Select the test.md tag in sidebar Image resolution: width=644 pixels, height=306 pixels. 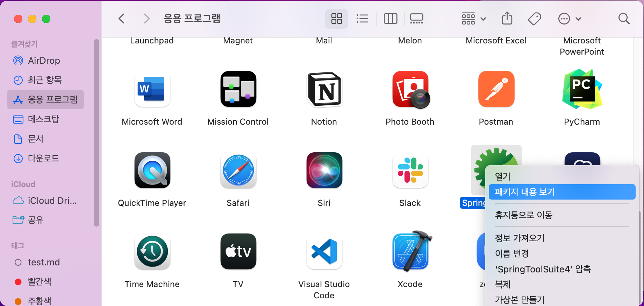click(45, 262)
